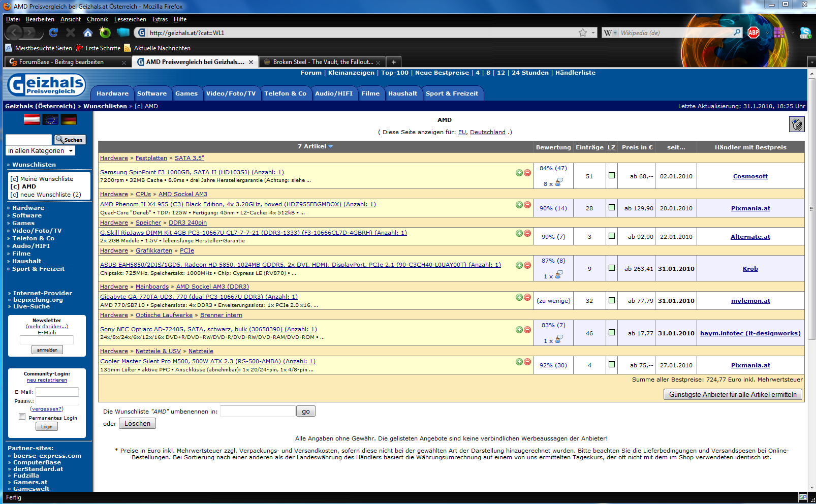Click the Stop loading X icon
816x504 pixels.
(x=71, y=33)
